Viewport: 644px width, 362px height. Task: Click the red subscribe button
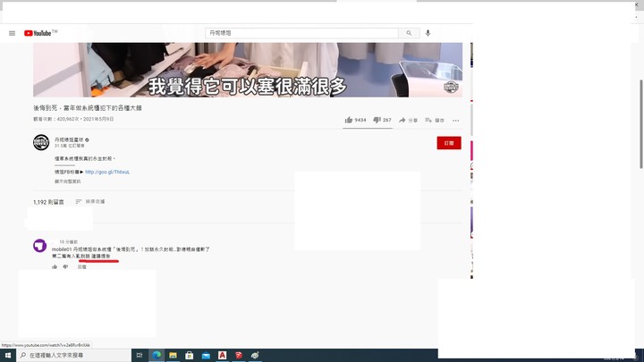449,143
